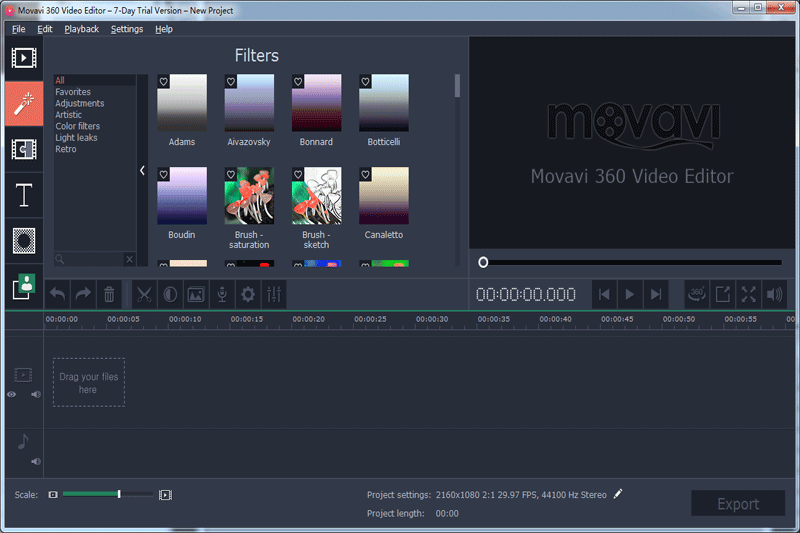Mute the audio track speaker

coord(36,461)
